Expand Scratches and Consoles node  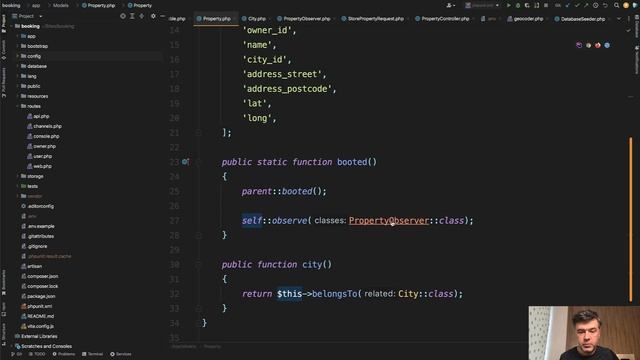[x=11, y=346]
